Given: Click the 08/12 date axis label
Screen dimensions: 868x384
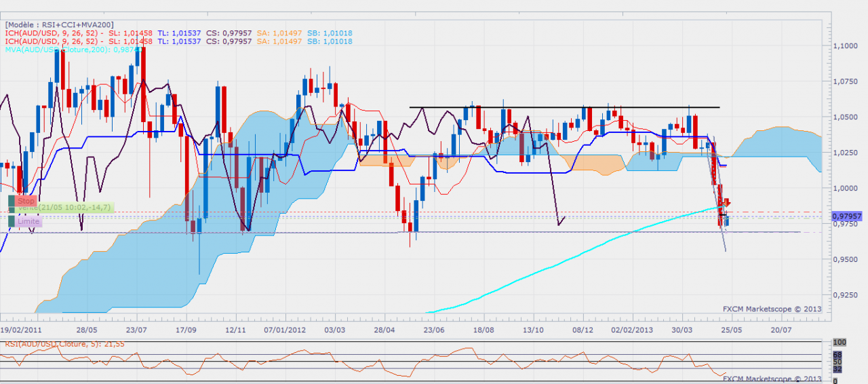Looking at the screenshot, I should click(582, 329).
